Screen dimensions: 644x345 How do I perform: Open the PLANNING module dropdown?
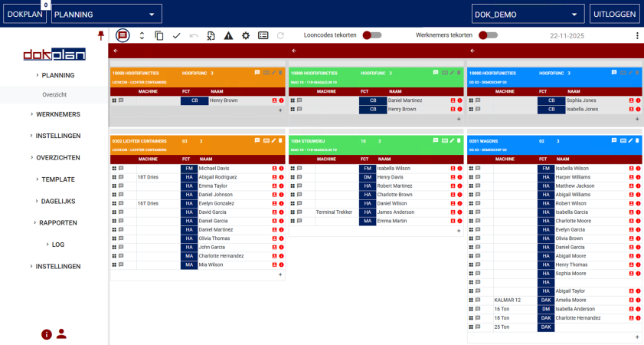tap(106, 15)
